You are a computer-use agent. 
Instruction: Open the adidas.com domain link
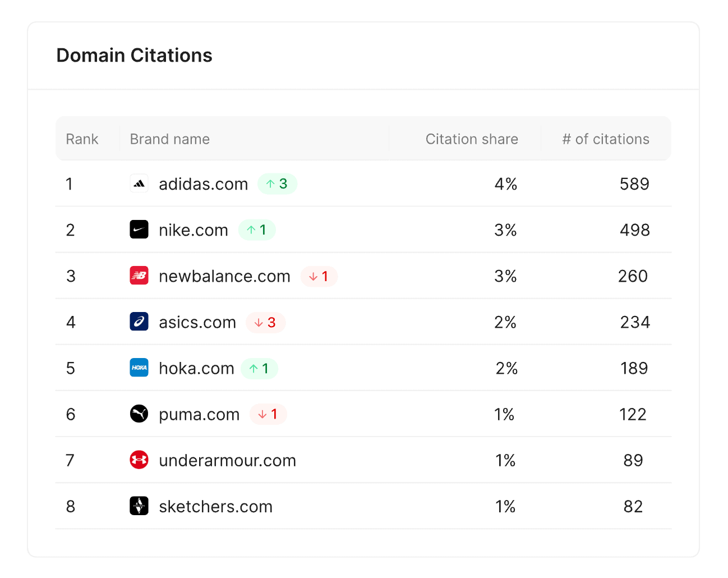[x=203, y=184]
